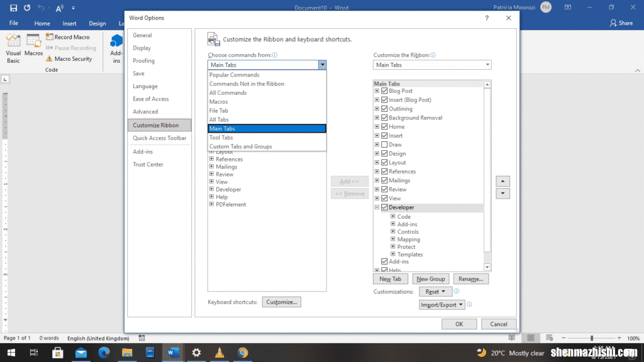Screen dimensions: 644x362
Task: Click info icon next to Import/Export
Action: point(469,304)
